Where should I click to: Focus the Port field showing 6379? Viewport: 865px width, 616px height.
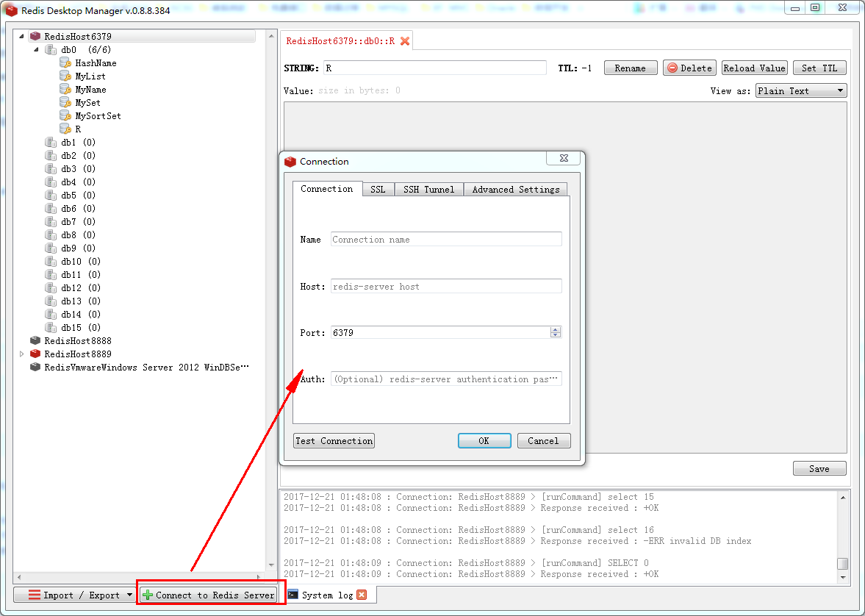[440, 333]
